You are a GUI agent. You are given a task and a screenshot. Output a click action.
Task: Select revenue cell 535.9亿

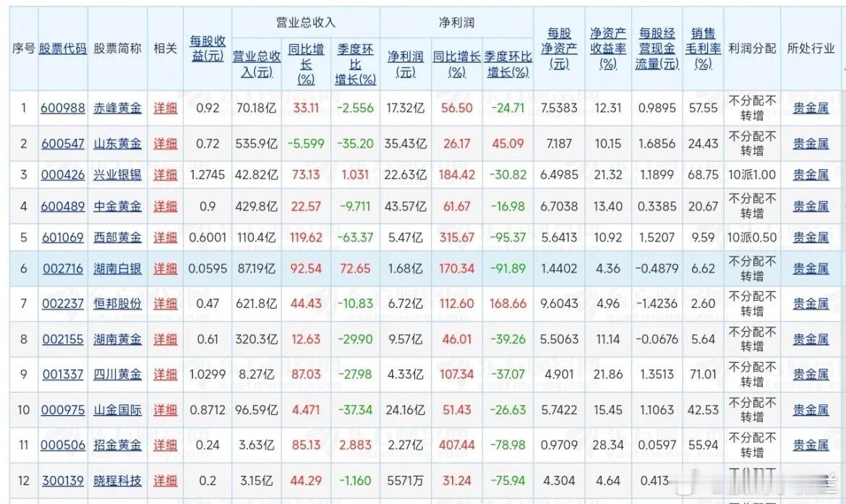(257, 144)
